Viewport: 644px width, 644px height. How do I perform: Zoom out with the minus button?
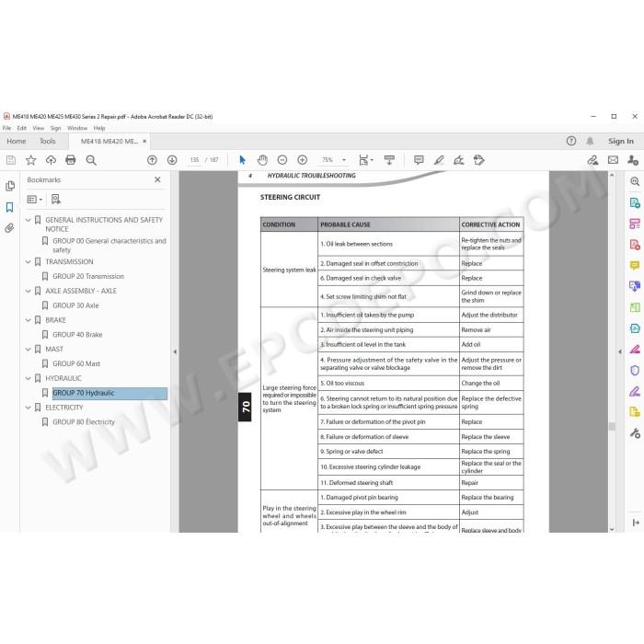282,160
